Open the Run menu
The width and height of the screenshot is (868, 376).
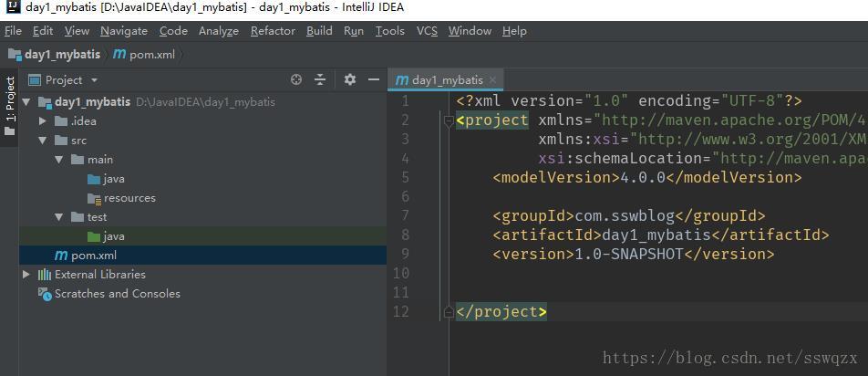354,31
